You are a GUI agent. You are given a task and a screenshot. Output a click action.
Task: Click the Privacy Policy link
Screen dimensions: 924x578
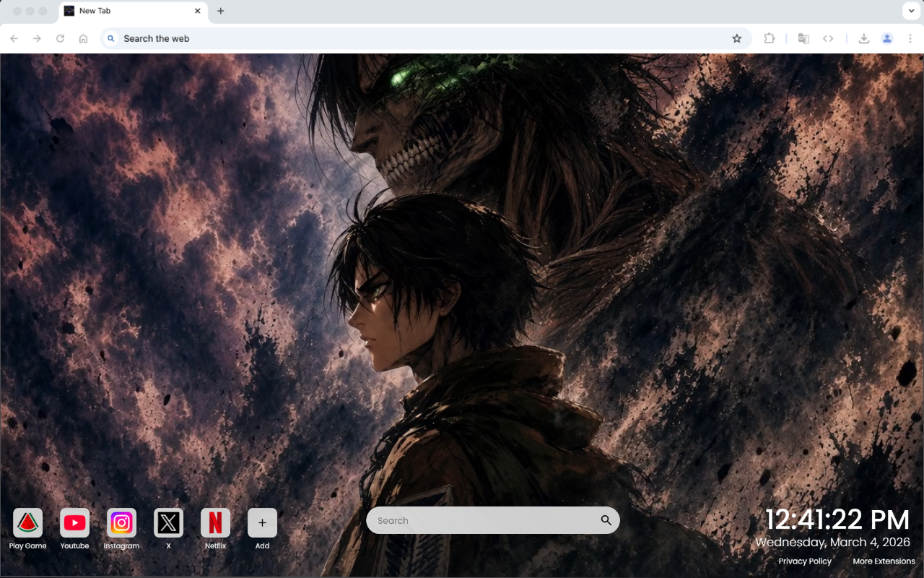click(805, 561)
